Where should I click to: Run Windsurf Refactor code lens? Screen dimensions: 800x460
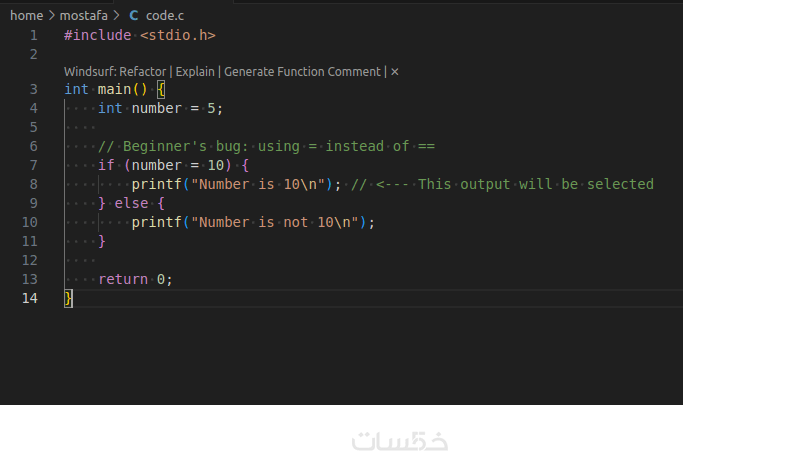[x=115, y=72]
